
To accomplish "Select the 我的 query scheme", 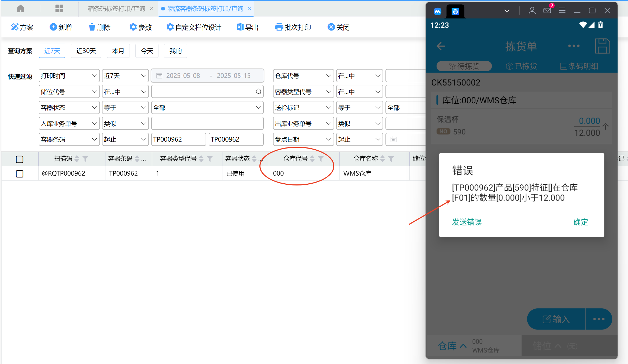I will 176,51.
